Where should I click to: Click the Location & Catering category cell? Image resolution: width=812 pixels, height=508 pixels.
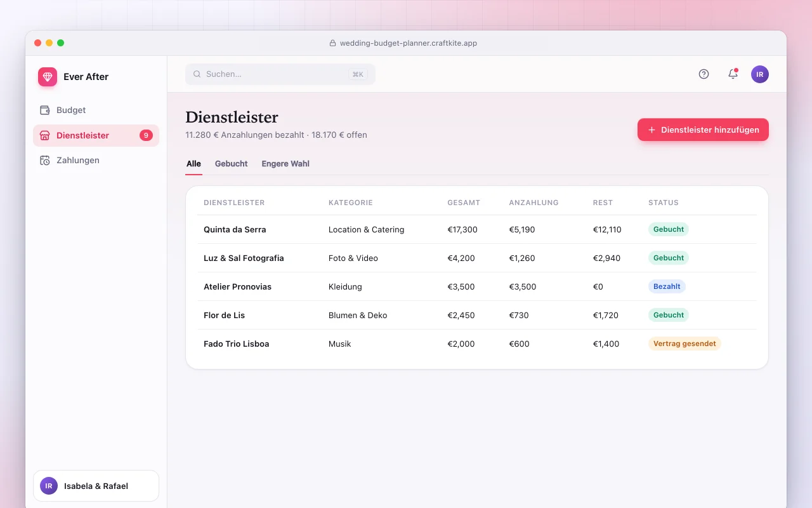click(366, 229)
